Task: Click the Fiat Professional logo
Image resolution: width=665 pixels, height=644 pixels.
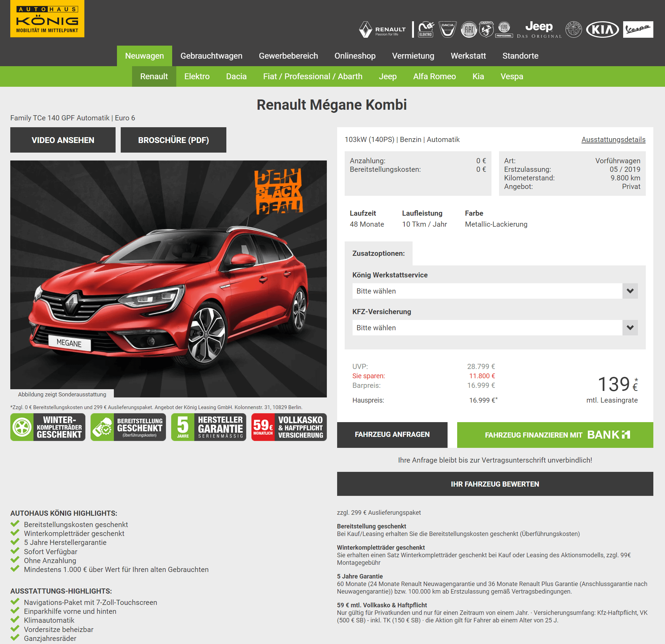Action: coord(504,29)
